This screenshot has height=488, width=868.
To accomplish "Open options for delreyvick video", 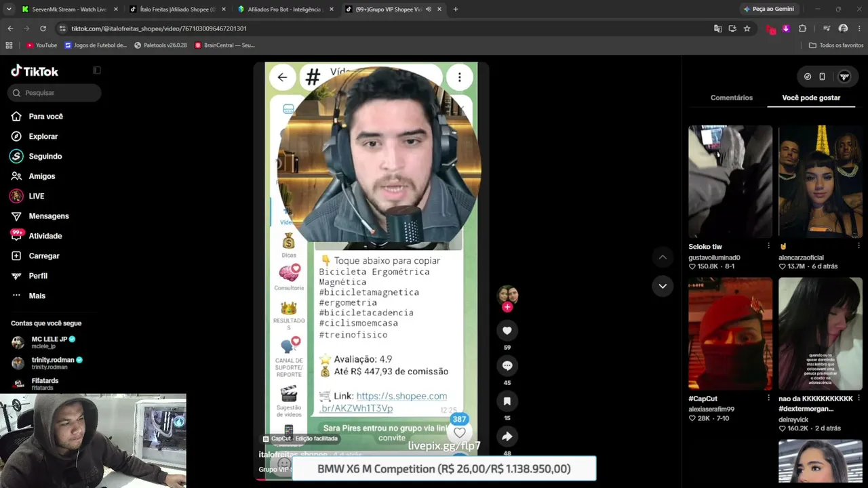I will [x=859, y=399].
